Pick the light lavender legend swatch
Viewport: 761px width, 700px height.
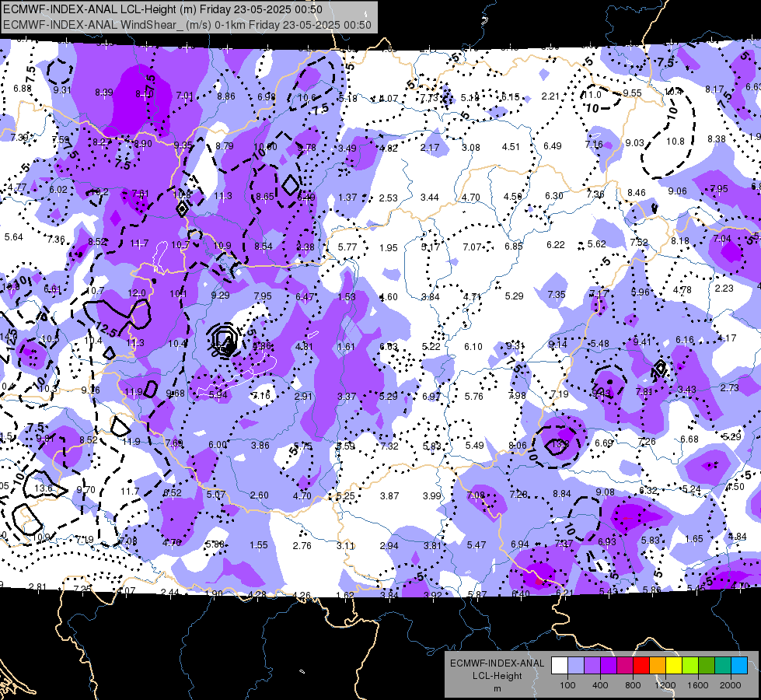[576, 666]
